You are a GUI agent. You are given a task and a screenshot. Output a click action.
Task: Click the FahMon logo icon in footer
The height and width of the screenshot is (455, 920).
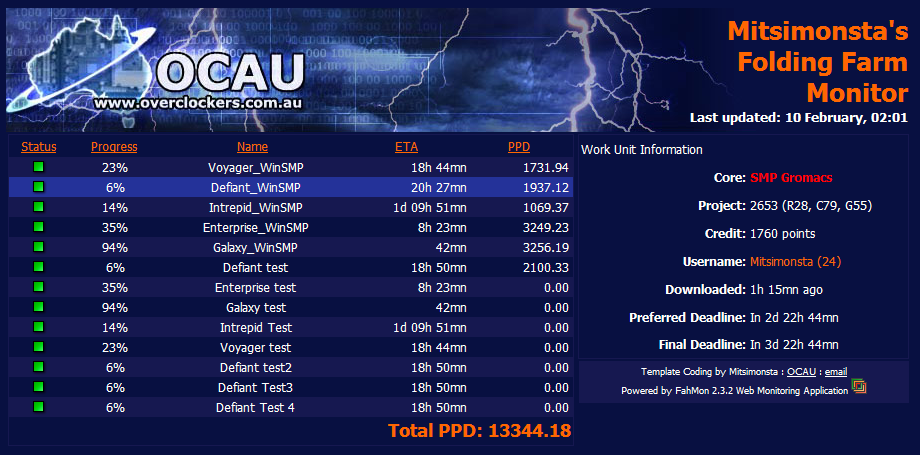point(860,387)
